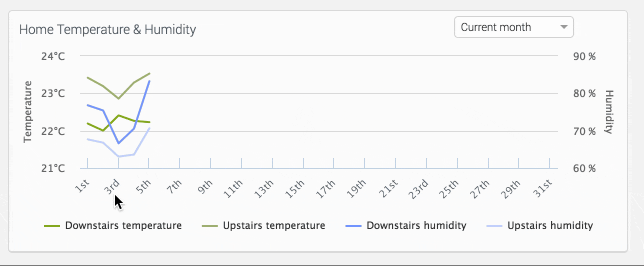The height and width of the screenshot is (266, 644).
Task: Click the 24°C temperature axis label
Action: 53,56
